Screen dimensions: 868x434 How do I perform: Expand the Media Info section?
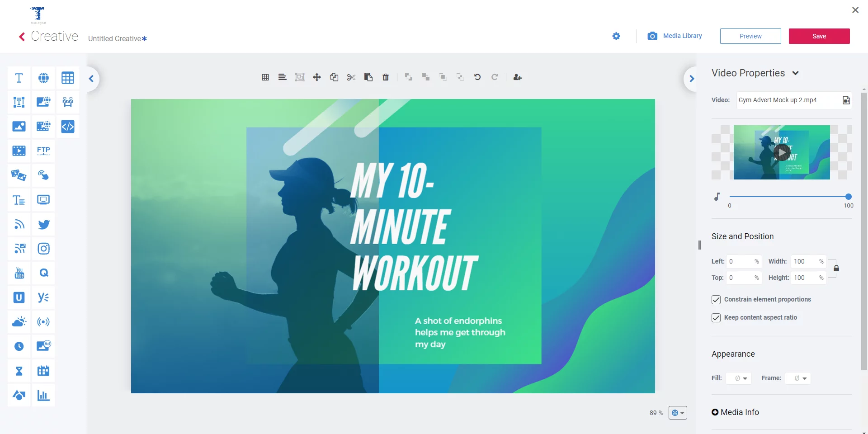(715, 412)
